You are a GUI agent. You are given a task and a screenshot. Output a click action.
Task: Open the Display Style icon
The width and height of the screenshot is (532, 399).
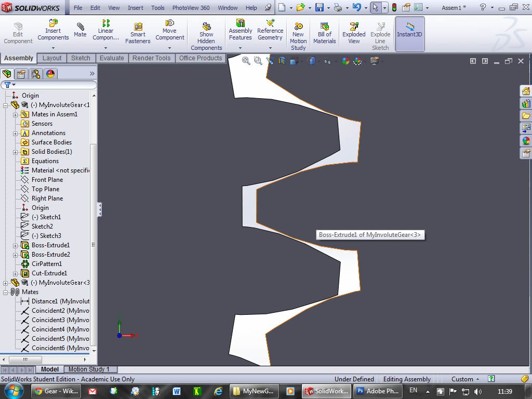(x=312, y=61)
